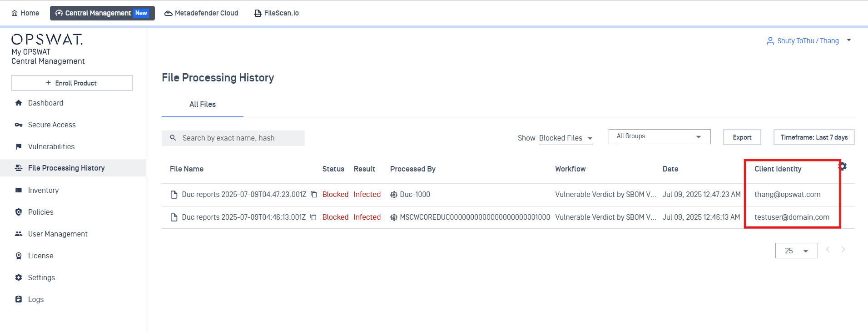Open the page size 25 dropdown
This screenshot has height=332, width=868.
tap(796, 251)
